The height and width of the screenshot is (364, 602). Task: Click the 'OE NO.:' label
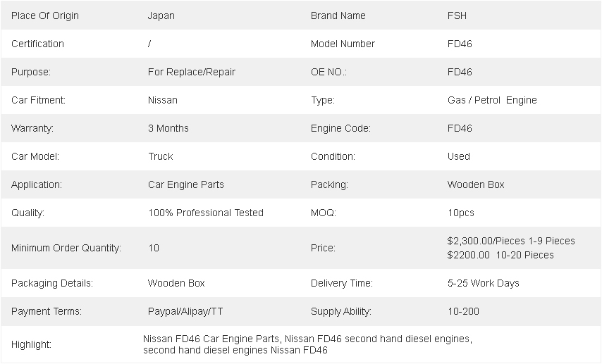(328, 72)
